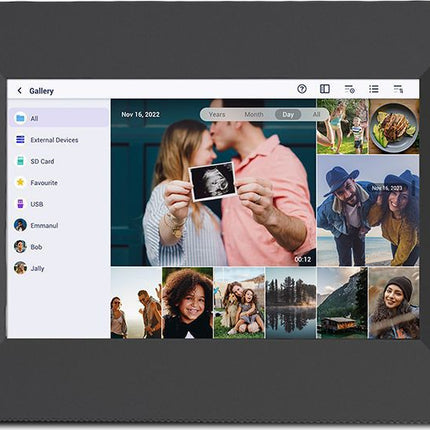
Task: Open the ultrasound couple video thumbnail
Action: click(213, 182)
